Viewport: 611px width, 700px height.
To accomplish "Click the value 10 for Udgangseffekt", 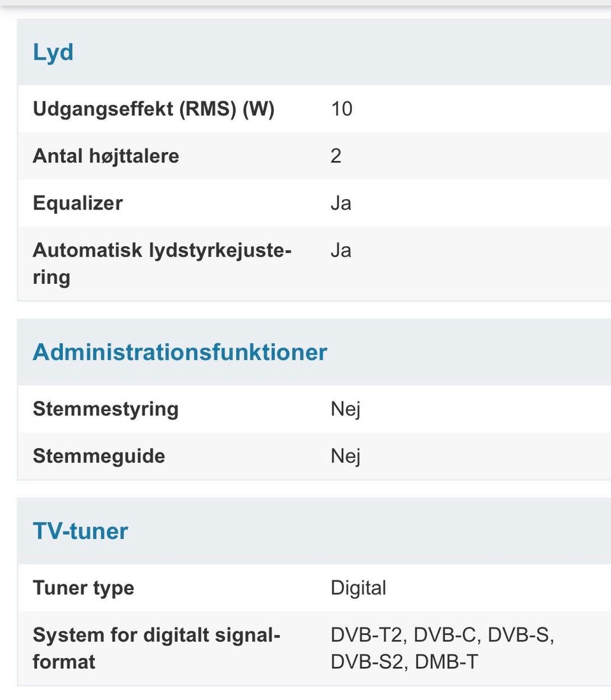I will click(x=341, y=109).
